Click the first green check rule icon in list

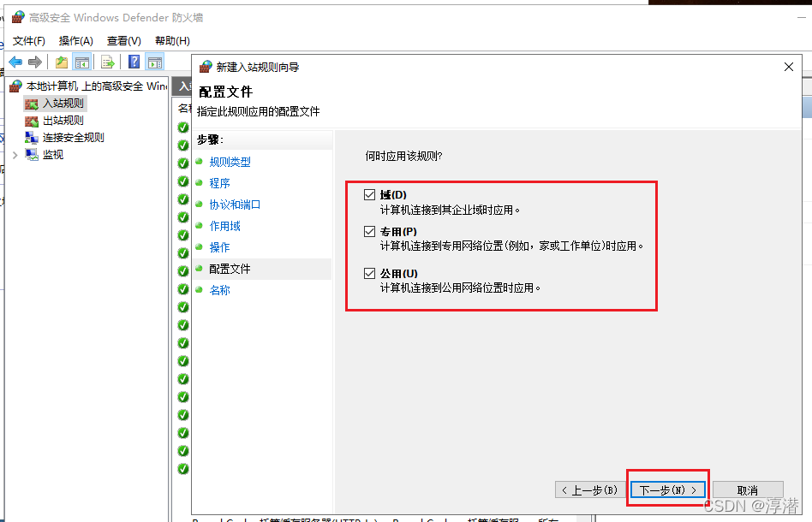pyautogui.click(x=183, y=128)
